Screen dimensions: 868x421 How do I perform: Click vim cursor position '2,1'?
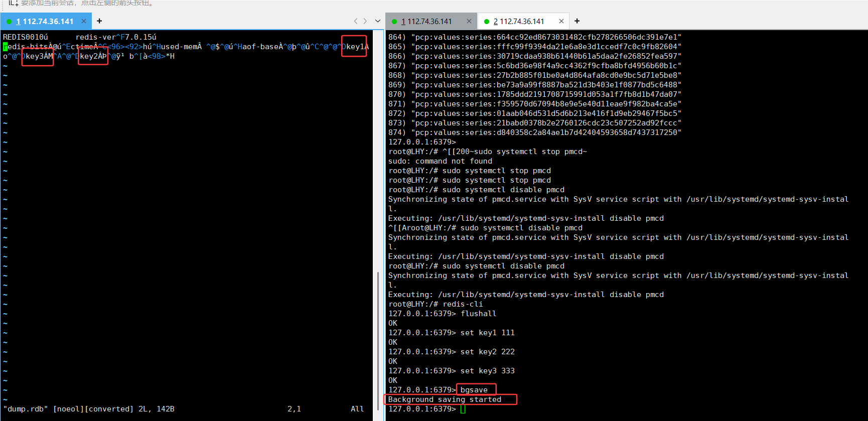click(x=294, y=409)
